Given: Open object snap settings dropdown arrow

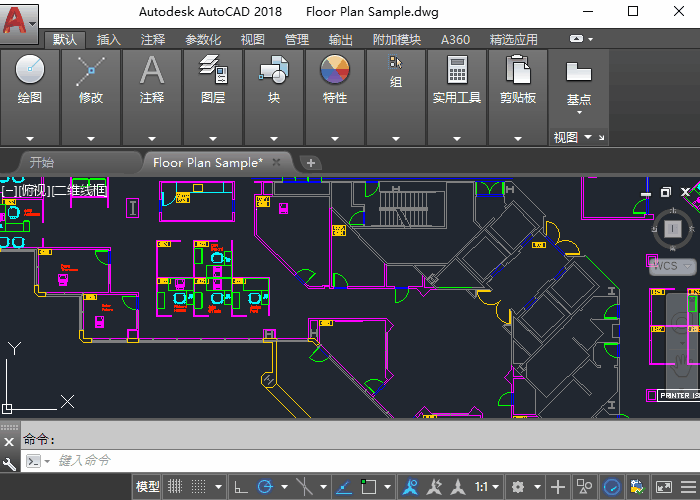Looking at the screenshot, I should pos(387,487).
